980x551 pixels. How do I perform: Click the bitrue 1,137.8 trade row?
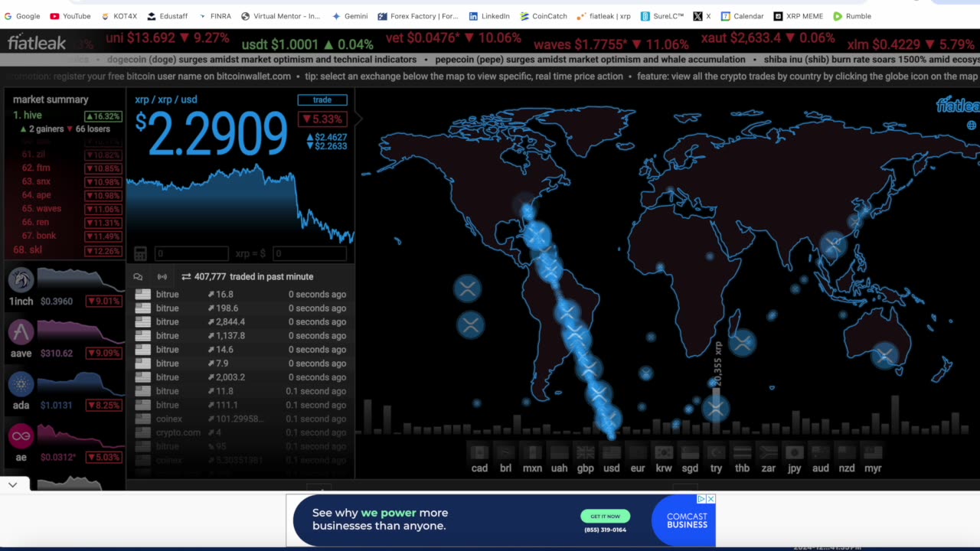tap(240, 336)
